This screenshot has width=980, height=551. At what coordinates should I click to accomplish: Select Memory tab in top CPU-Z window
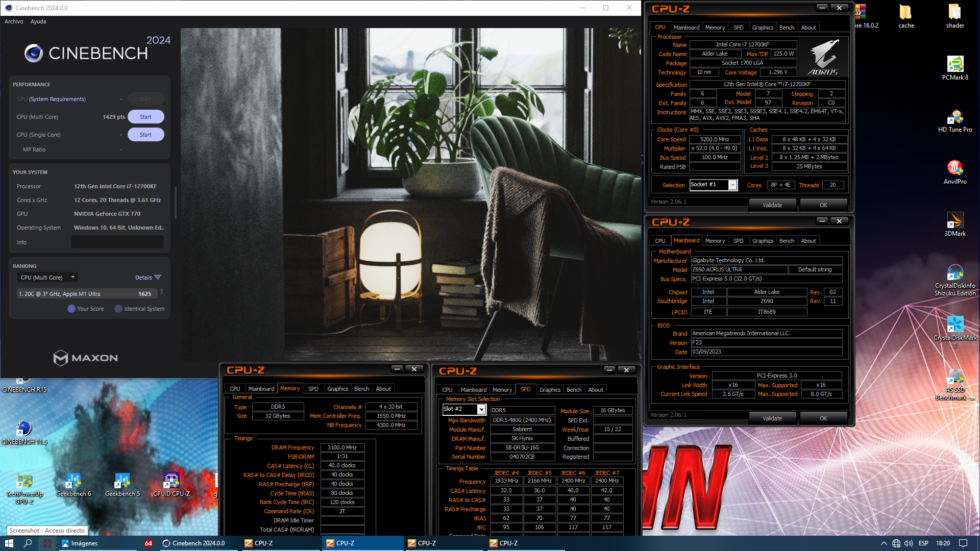(x=715, y=28)
